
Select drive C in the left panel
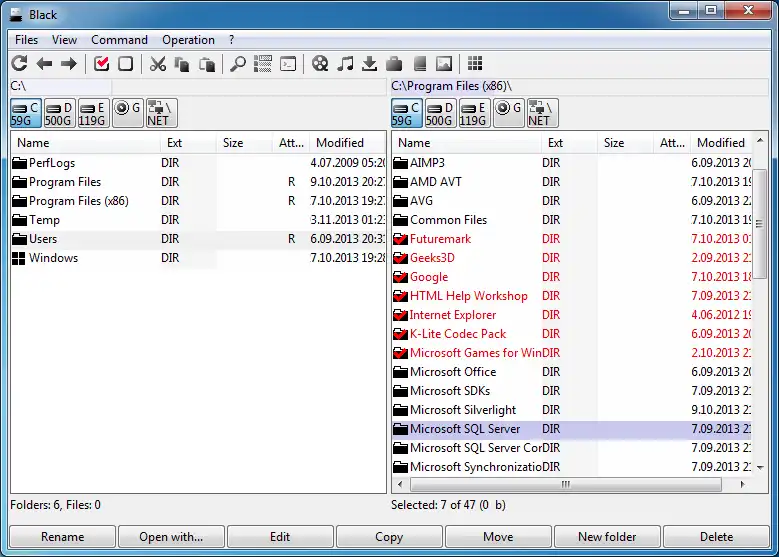[x=26, y=113]
